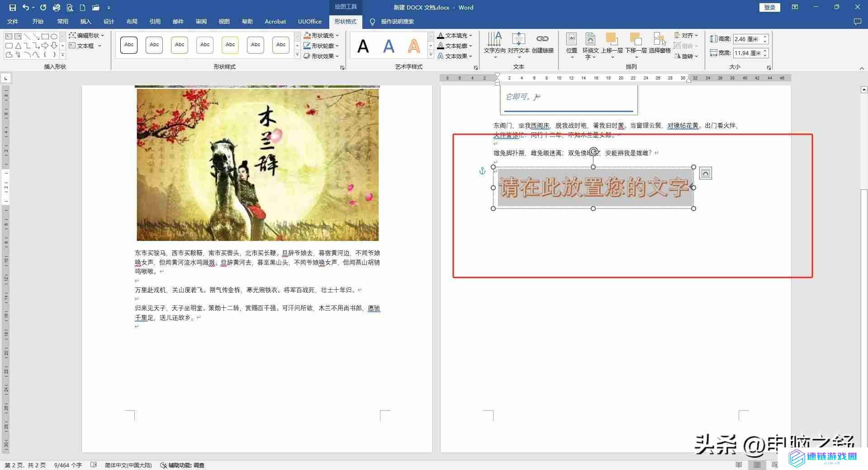Select the straight line shape

tap(27, 36)
